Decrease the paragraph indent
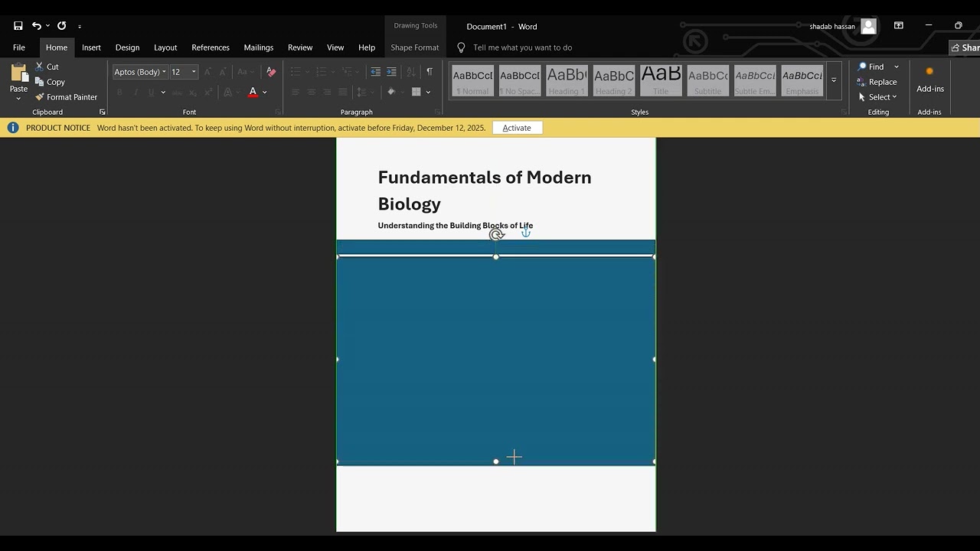The height and width of the screenshot is (551, 980). tap(375, 72)
